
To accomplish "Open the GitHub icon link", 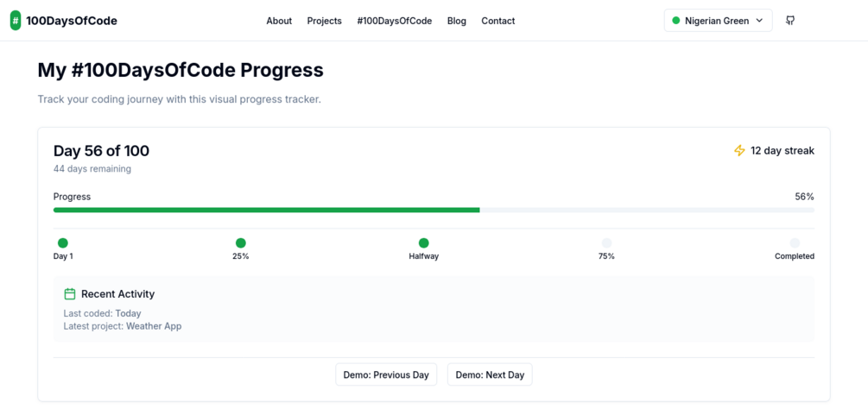I will tap(790, 21).
